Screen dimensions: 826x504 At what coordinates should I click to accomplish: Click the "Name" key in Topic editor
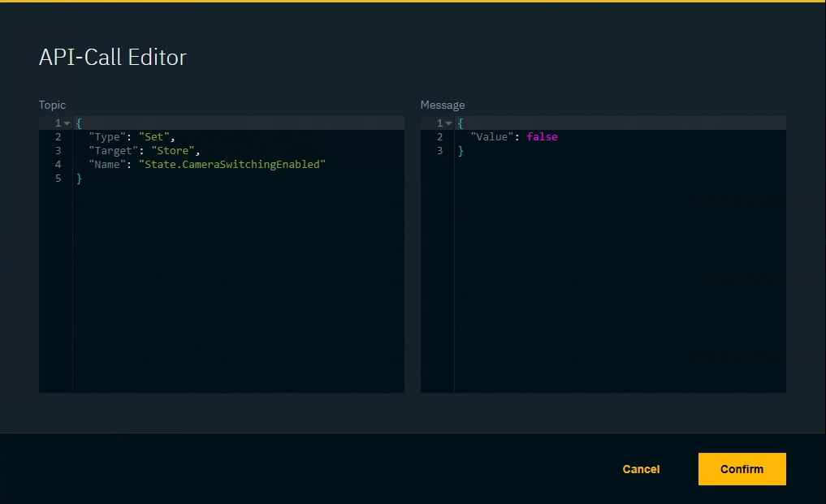coord(107,165)
